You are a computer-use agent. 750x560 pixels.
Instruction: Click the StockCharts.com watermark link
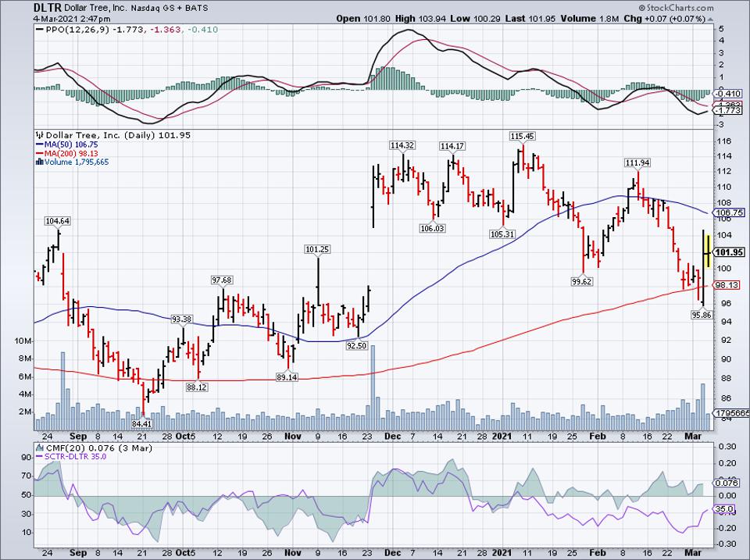[x=707, y=5]
